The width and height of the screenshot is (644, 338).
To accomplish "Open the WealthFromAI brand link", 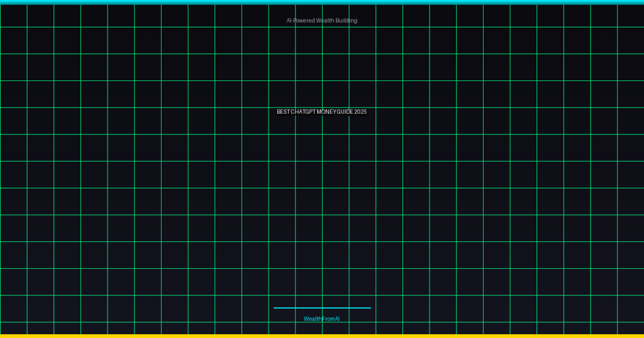I will coord(321,319).
